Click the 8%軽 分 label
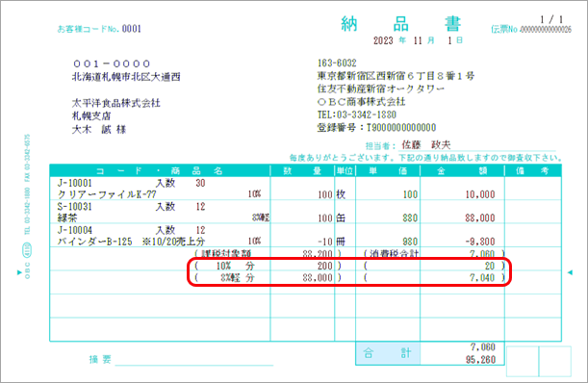Screen dimensions: 588x383 238,278
